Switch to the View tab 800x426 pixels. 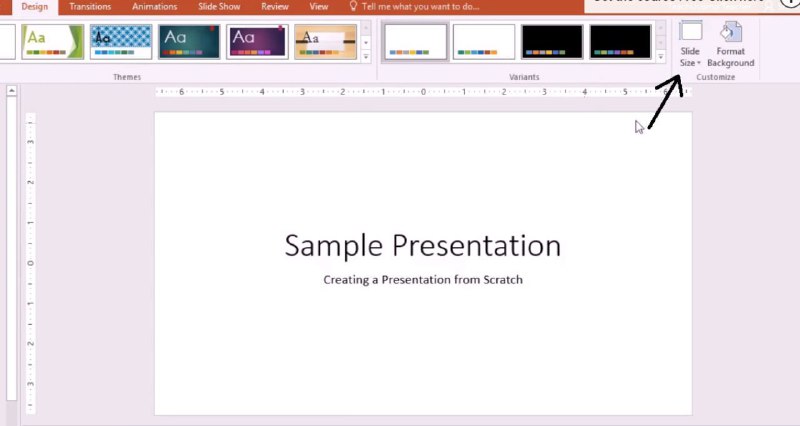pos(318,6)
